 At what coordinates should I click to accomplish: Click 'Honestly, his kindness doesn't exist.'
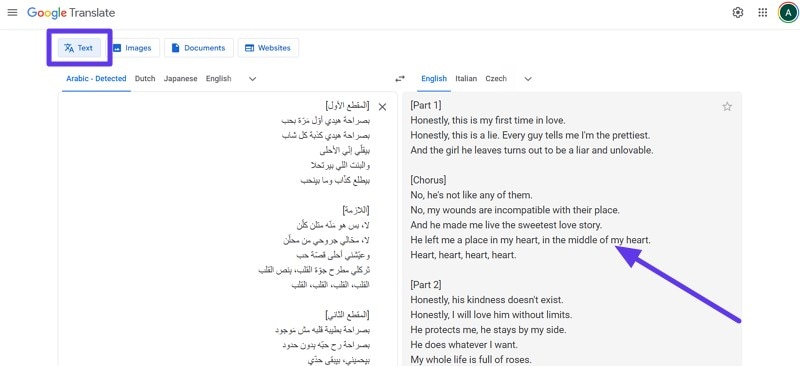coord(487,300)
